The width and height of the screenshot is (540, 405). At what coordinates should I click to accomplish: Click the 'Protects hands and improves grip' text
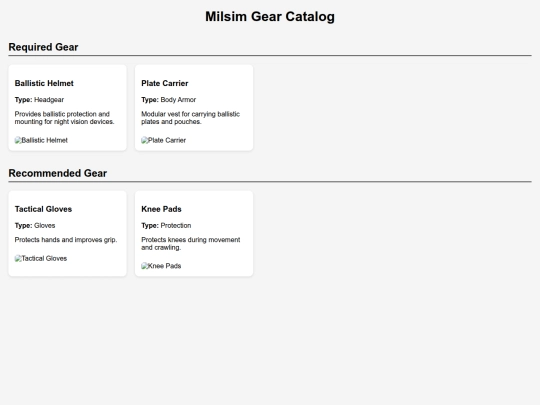pyautogui.click(x=66, y=240)
